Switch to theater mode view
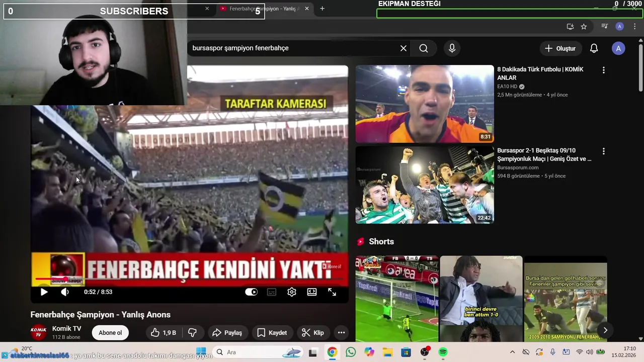The height and width of the screenshot is (362, 644). pyautogui.click(x=312, y=292)
